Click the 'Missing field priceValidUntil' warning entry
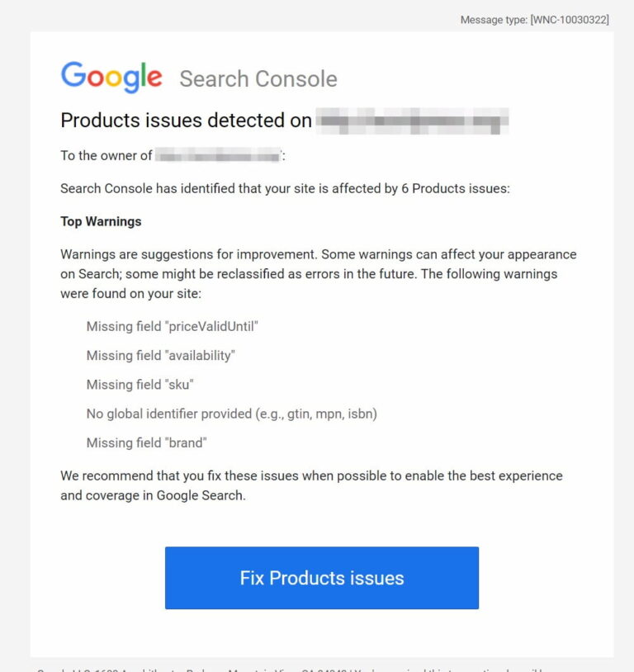Viewport: 634px width, 672px height. pyautogui.click(x=172, y=326)
